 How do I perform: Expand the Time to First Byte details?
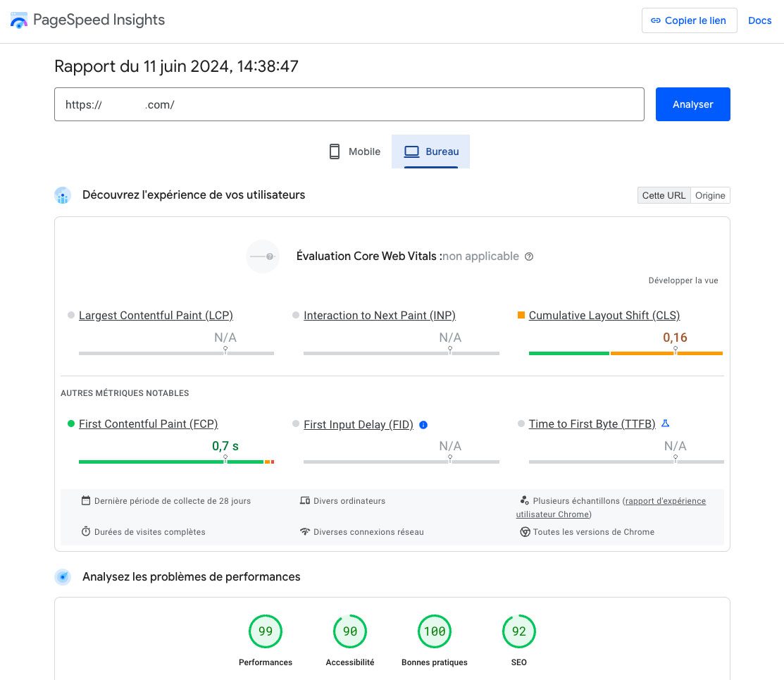coord(592,424)
